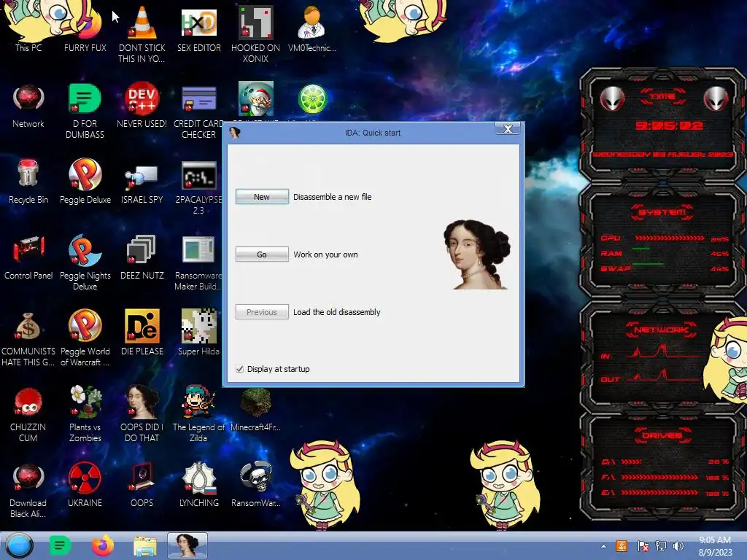Click the IDA icon in dialog title bar
Screen dimensions: 747x560
pyautogui.click(x=234, y=133)
